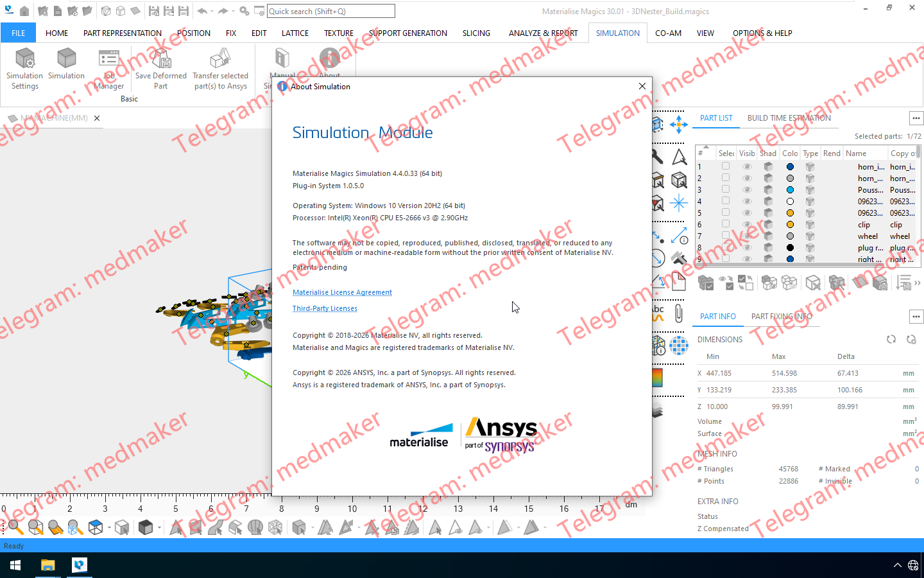This screenshot has width=924, height=578.
Task: Click the orange color swatch for part 5
Action: [x=790, y=213]
